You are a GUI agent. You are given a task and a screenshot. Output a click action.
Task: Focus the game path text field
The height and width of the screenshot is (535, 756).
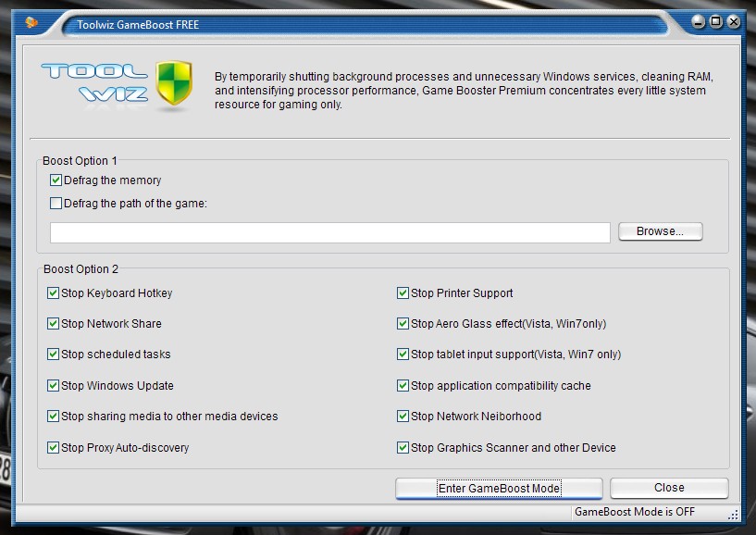pyautogui.click(x=330, y=232)
